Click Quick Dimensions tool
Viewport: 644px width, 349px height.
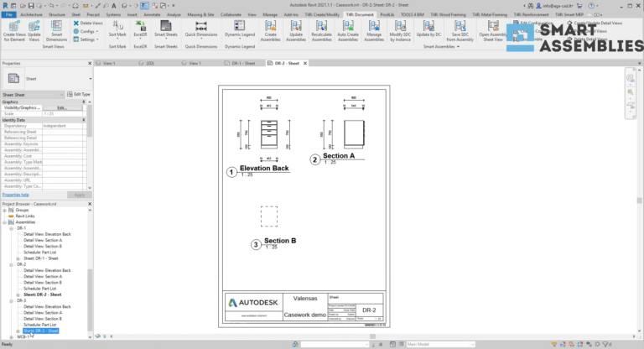coord(201,29)
